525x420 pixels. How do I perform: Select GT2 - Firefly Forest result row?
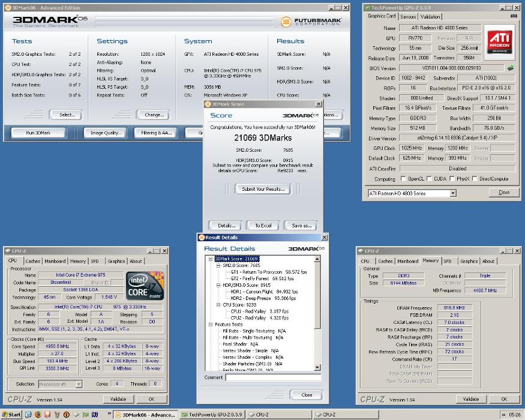click(x=262, y=278)
